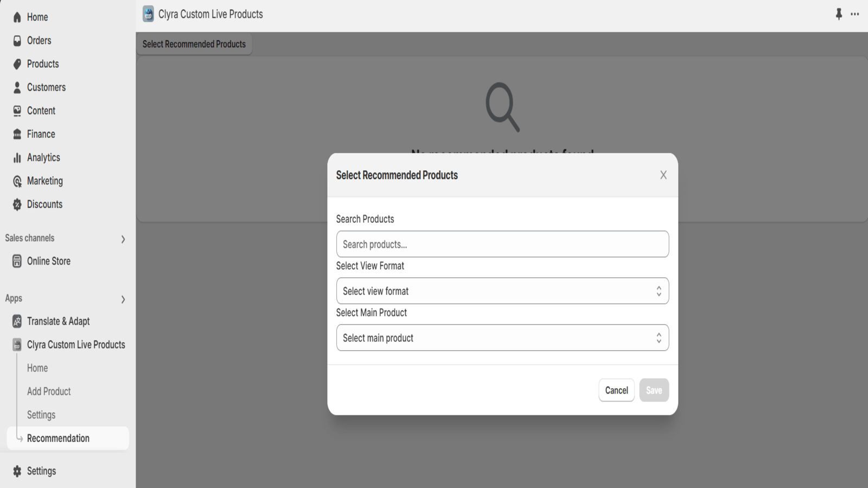Select the Marketing megaphone icon
This screenshot has height=488, width=868.
coord(17,181)
